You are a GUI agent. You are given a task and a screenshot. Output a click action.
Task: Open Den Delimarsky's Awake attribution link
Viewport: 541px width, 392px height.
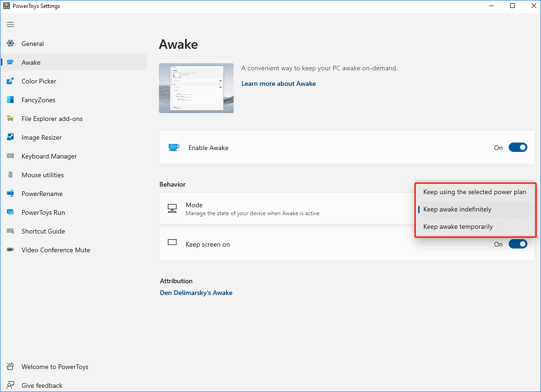196,293
